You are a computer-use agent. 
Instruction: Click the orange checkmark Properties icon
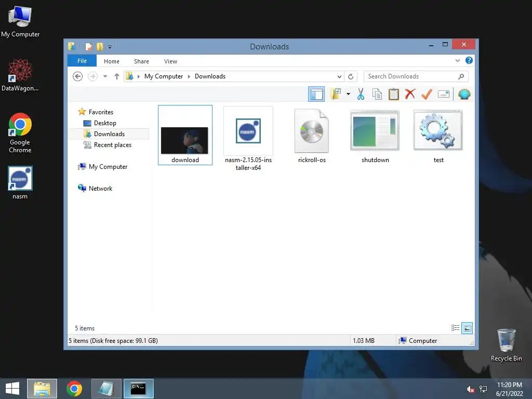427,94
